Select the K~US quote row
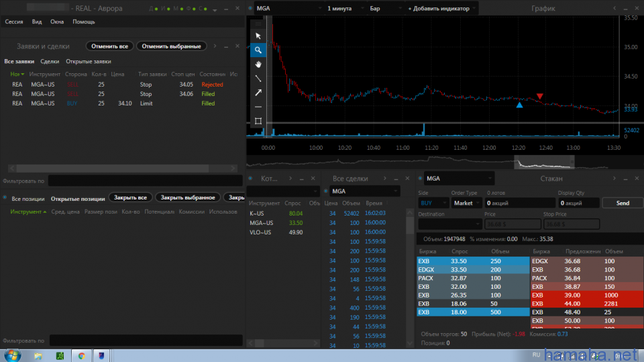The image size is (644, 362). pos(283,214)
